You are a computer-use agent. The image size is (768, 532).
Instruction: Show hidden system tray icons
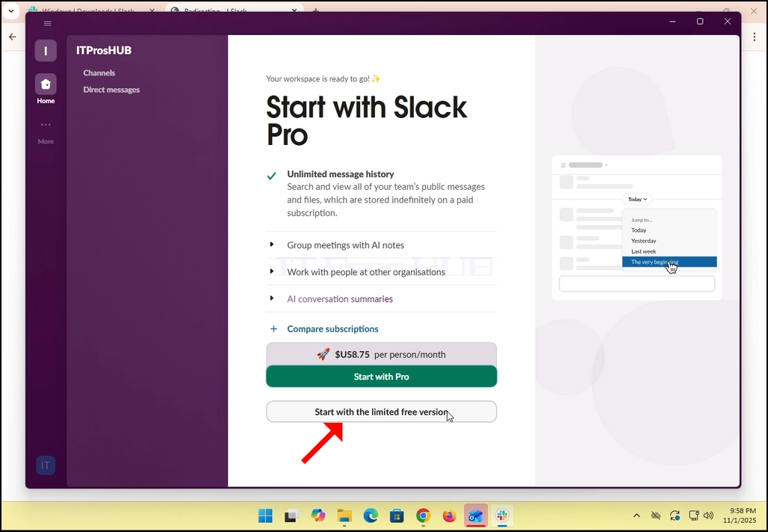[x=637, y=516]
